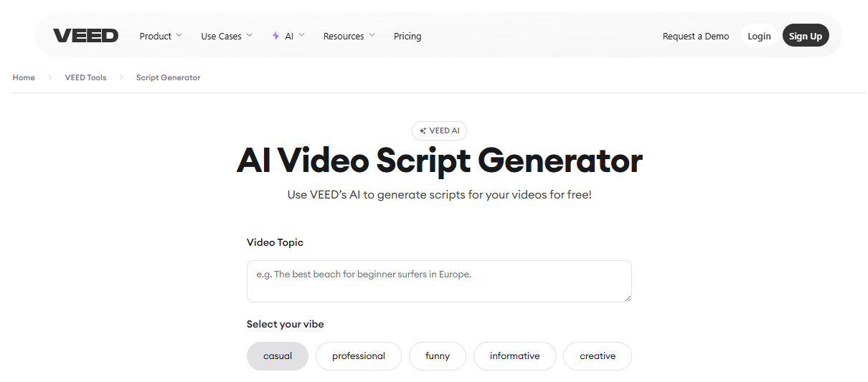Open VEED Tools breadcrumb
Viewport: 868px width, 382px height.
click(85, 77)
